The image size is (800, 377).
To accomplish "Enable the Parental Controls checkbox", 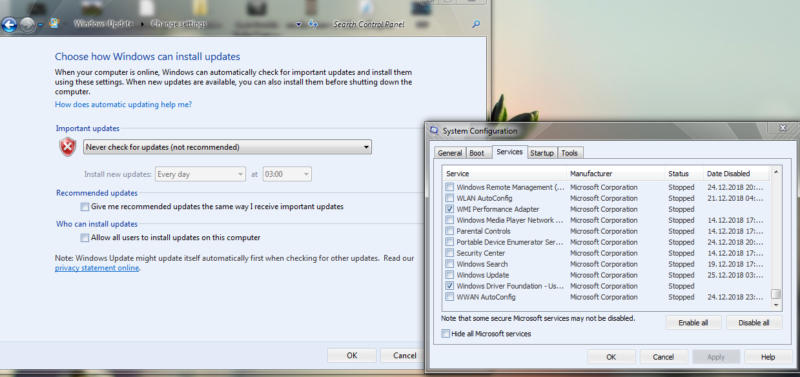I will point(449,231).
